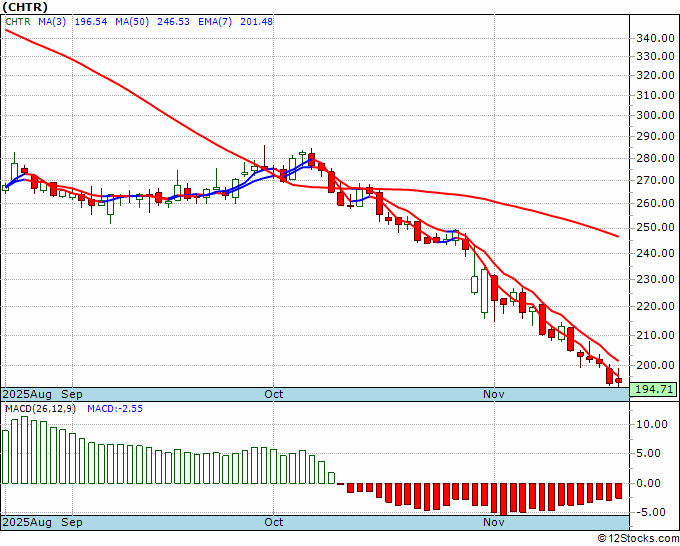Screen dimensions: 680x546
Task: Click Oct on the price chart date axis
Action: click(274, 394)
